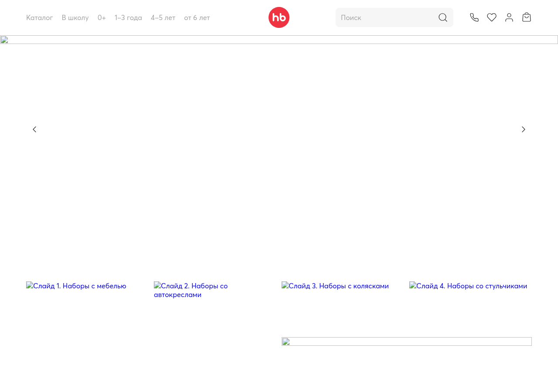Viewport: 558px width, 392px height.
Task: Open the phone contact icon
Action: point(474,17)
